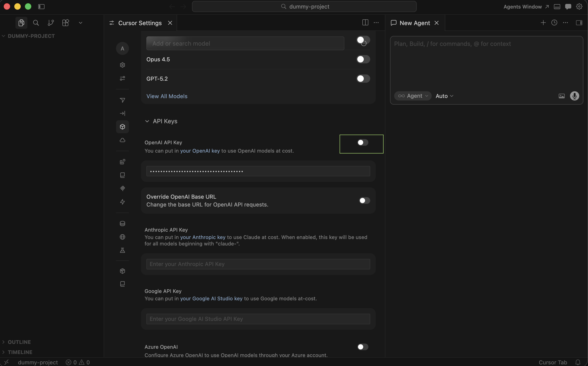Open account avatar 'A' in settings sidebar

[x=122, y=48]
